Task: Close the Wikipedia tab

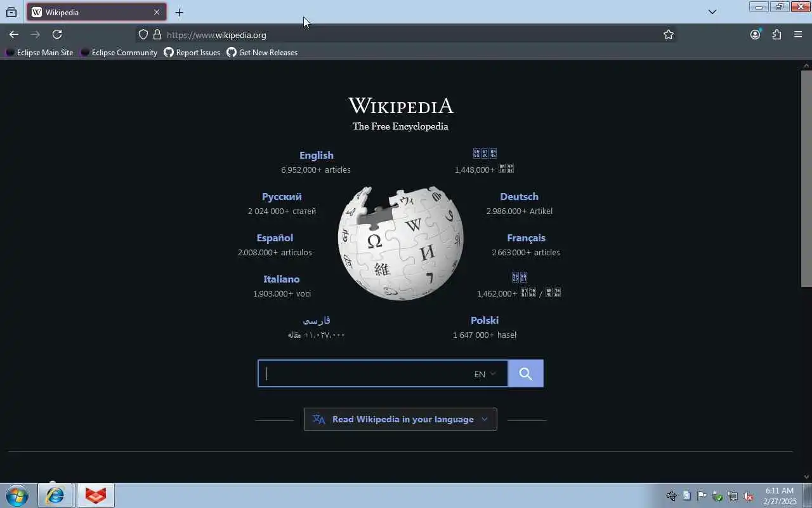Action: (157, 12)
